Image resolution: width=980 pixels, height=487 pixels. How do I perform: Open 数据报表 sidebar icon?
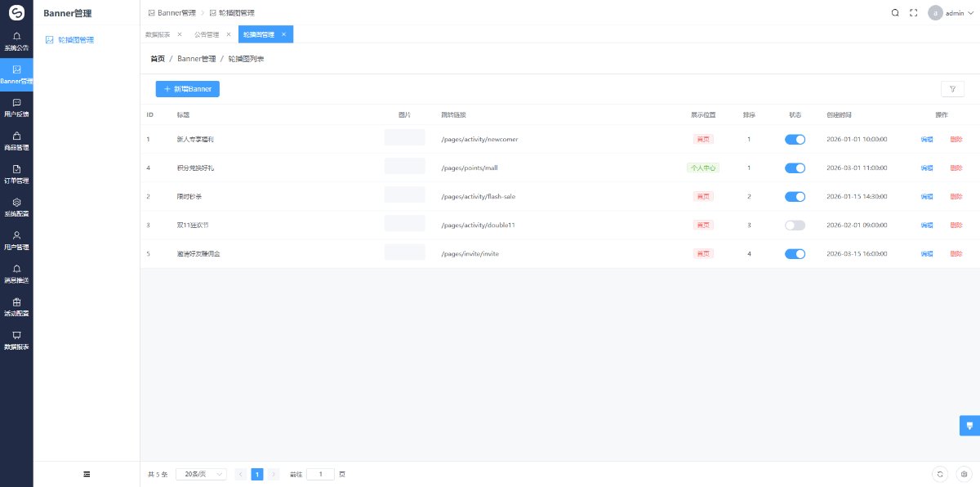[16, 340]
